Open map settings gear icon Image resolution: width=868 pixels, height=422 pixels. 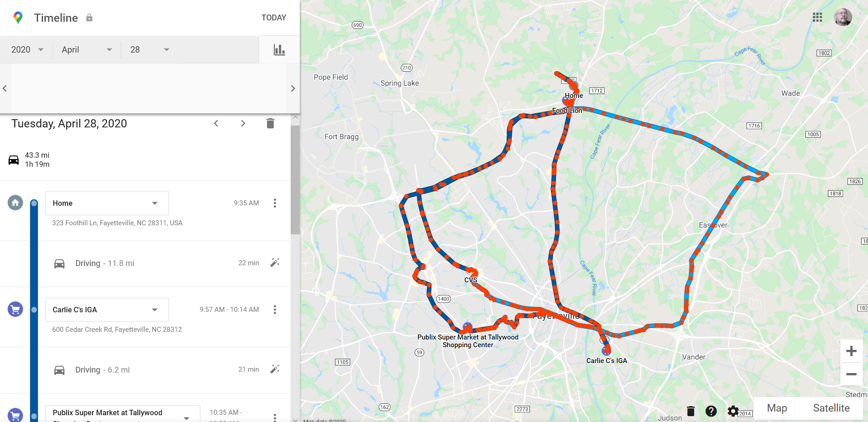point(733,411)
